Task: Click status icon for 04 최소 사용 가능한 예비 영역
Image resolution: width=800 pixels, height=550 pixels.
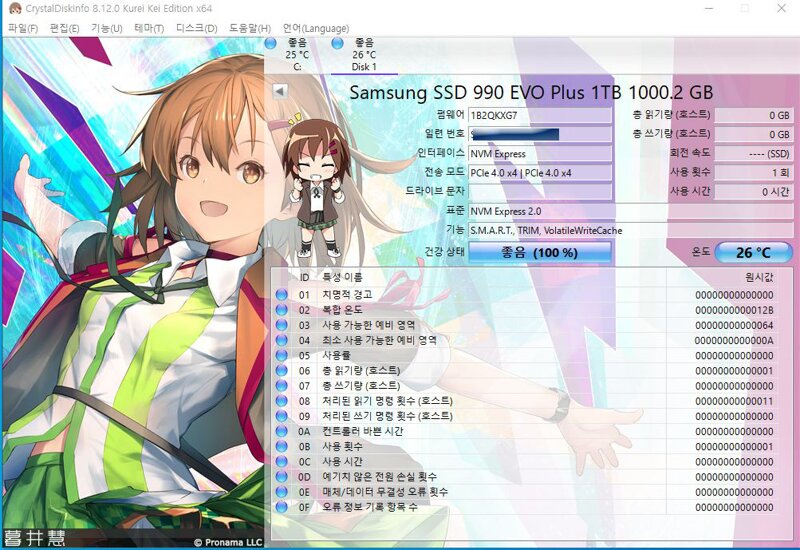Action: pos(281,340)
